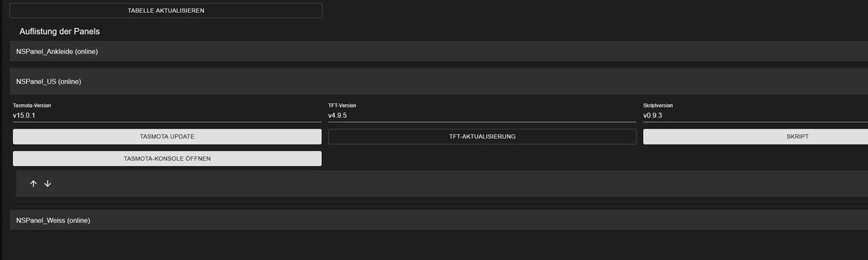Start the TASMOTA UPDATE
Image resolution: width=868 pixels, height=260 pixels.
[167, 136]
